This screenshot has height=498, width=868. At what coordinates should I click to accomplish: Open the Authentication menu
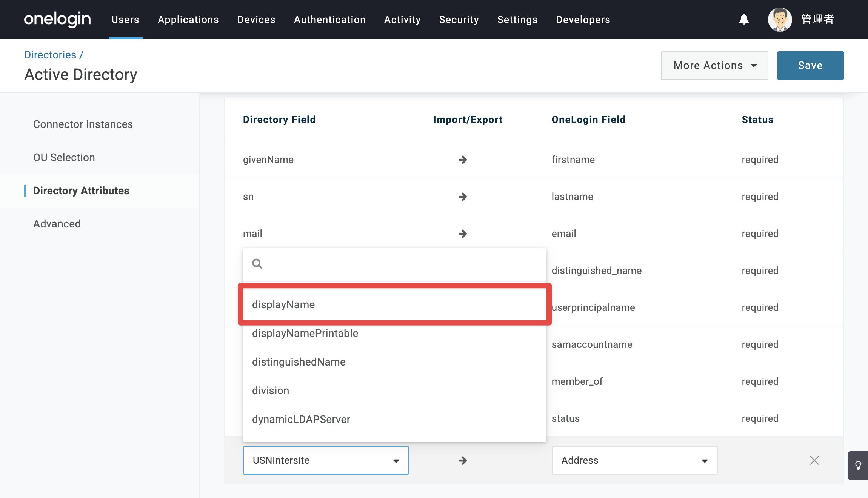330,20
